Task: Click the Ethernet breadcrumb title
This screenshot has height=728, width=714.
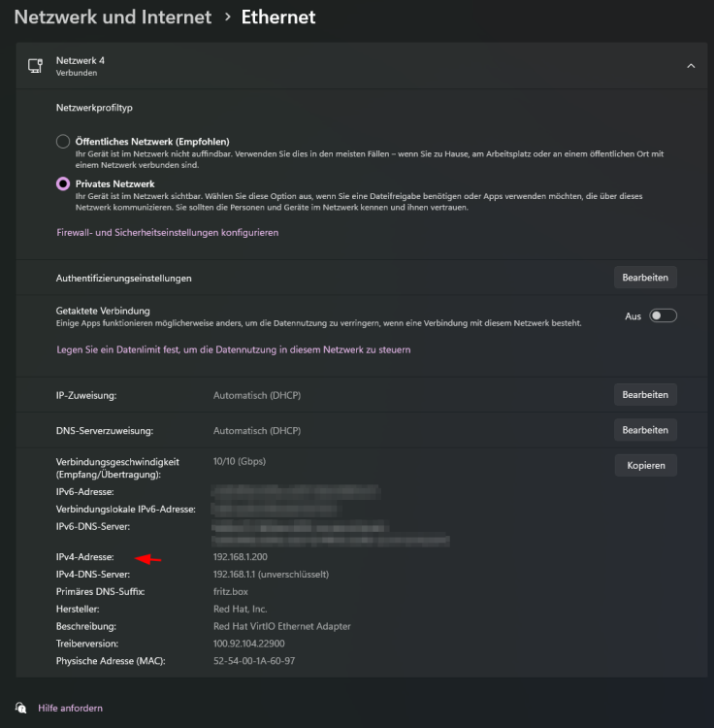Action: pyautogui.click(x=278, y=17)
